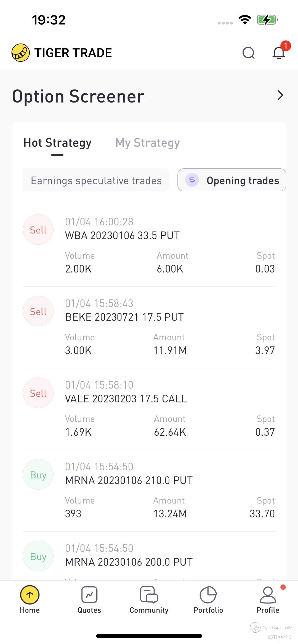Tap Buy badge for MRNA 210.0 PUT

pyautogui.click(x=38, y=475)
